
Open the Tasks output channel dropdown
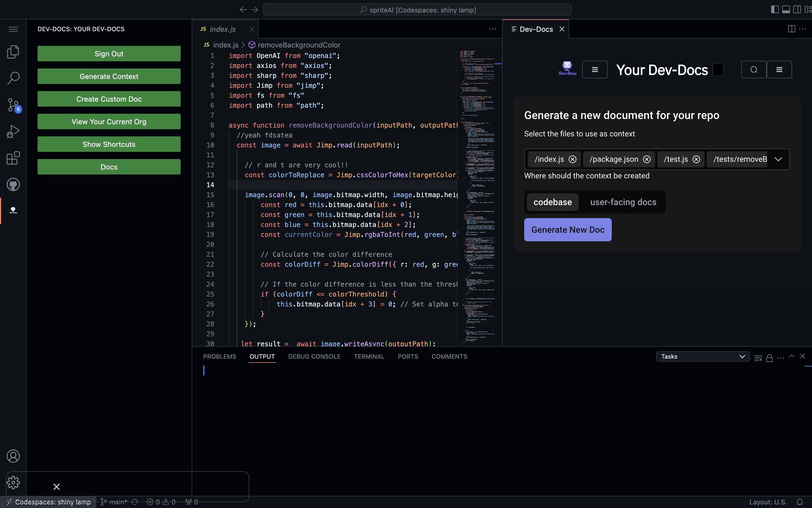(x=703, y=356)
